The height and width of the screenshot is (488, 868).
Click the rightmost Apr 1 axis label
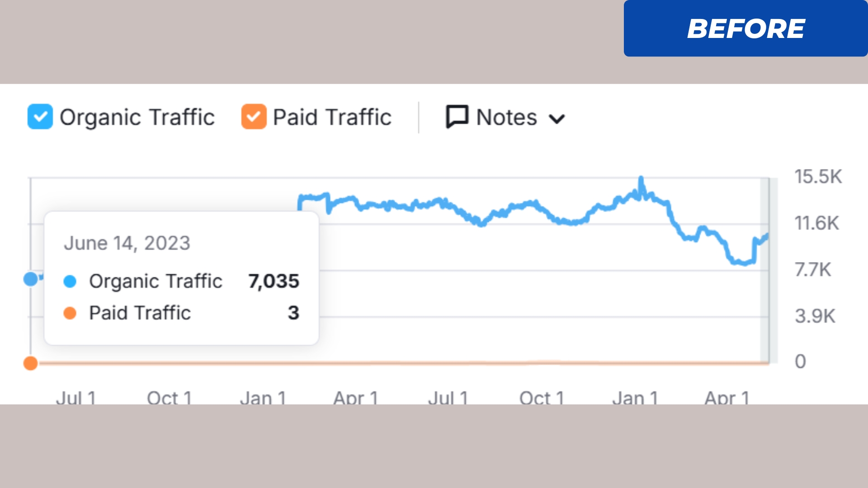pyautogui.click(x=727, y=398)
